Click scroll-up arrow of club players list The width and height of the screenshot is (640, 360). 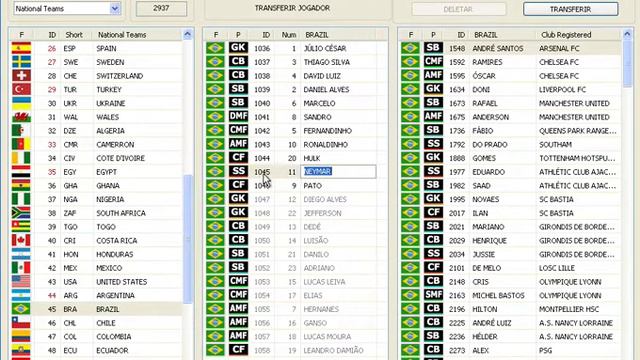point(628,35)
